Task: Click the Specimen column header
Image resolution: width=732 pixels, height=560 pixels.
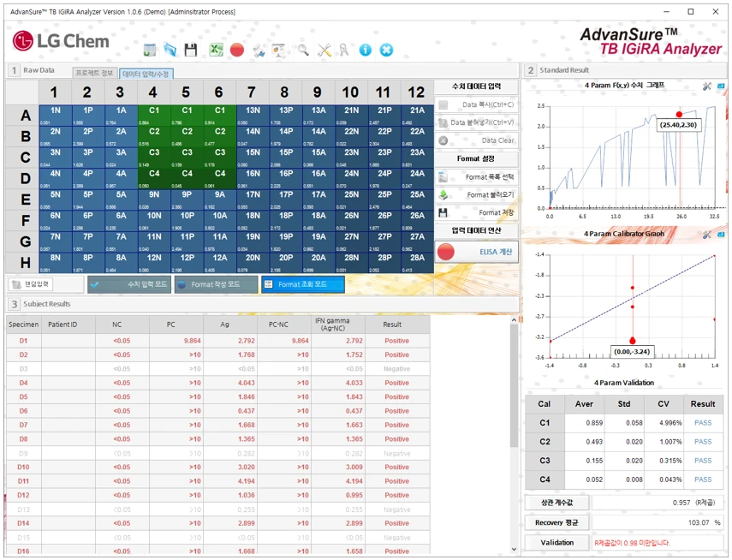Action: coord(23,325)
